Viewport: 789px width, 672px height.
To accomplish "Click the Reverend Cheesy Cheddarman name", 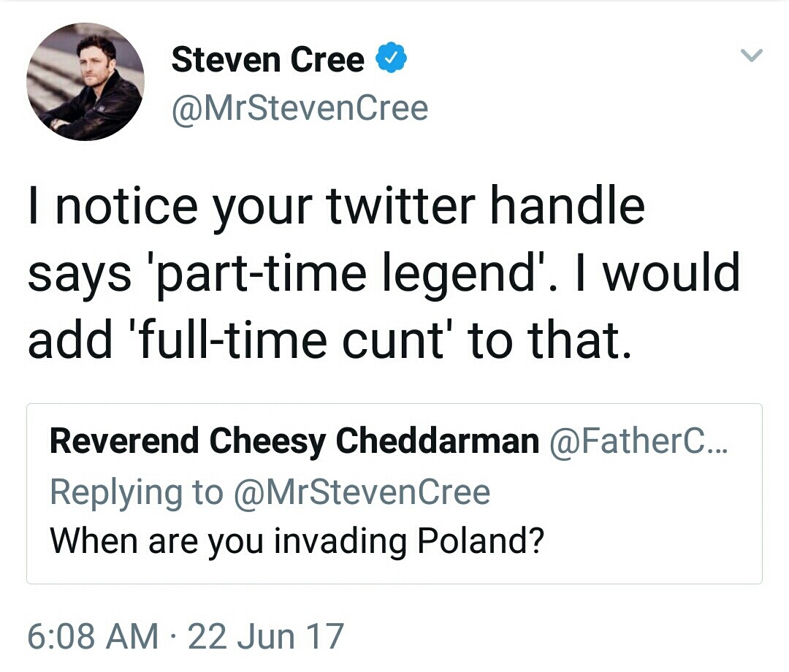I will [x=294, y=441].
